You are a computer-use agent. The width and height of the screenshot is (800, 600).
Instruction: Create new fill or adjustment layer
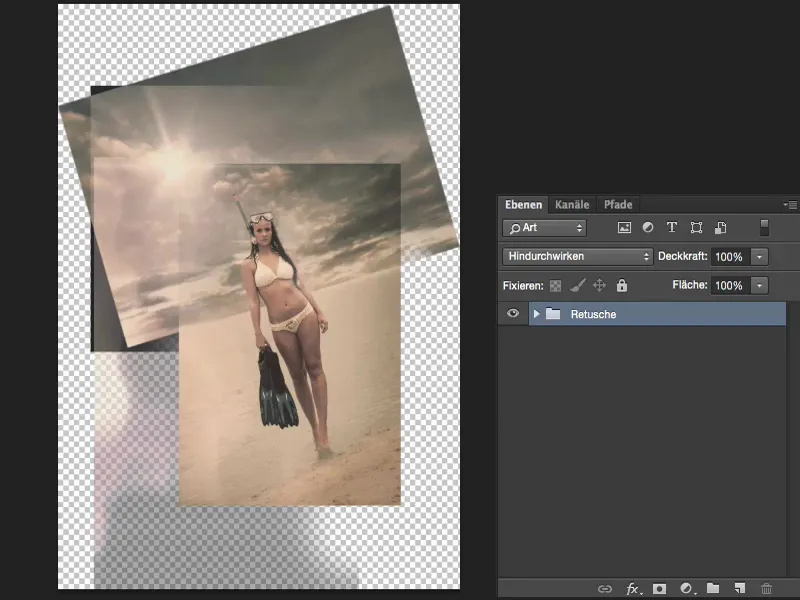point(687,589)
